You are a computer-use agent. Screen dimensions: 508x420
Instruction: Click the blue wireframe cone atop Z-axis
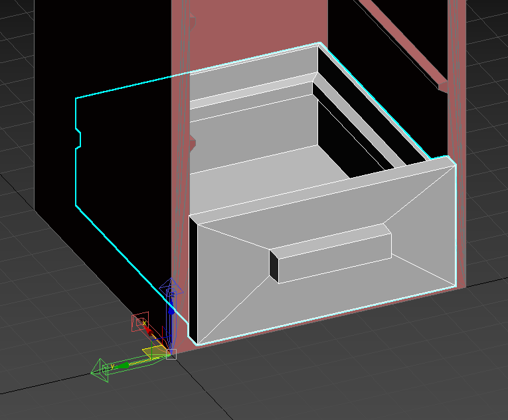[x=171, y=287]
